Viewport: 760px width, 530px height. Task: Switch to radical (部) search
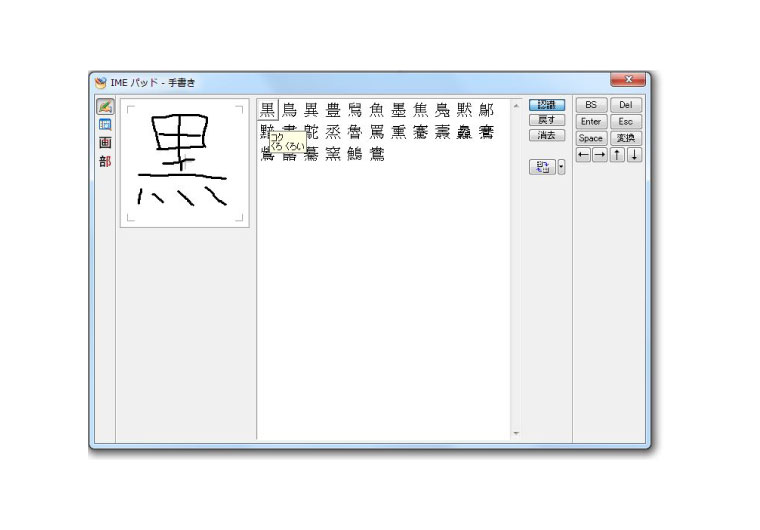coord(105,161)
